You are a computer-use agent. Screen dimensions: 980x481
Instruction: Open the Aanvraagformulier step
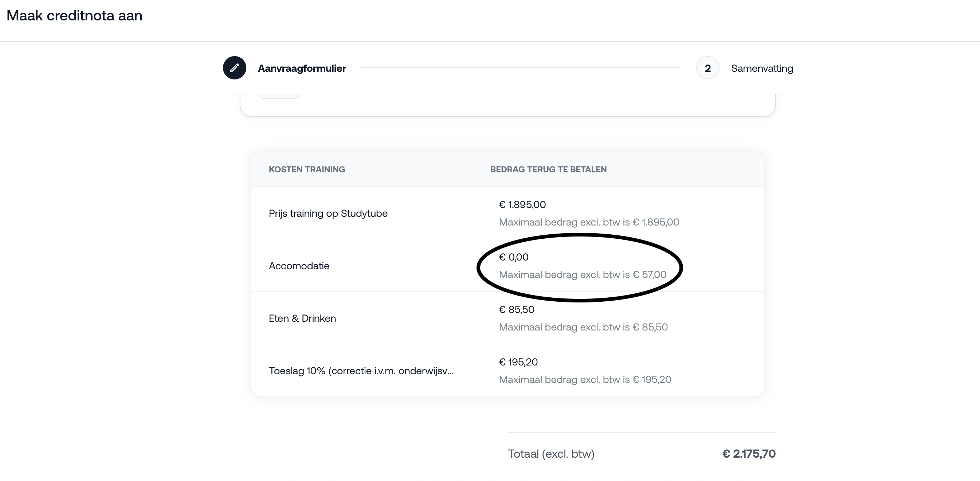pyautogui.click(x=302, y=69)
